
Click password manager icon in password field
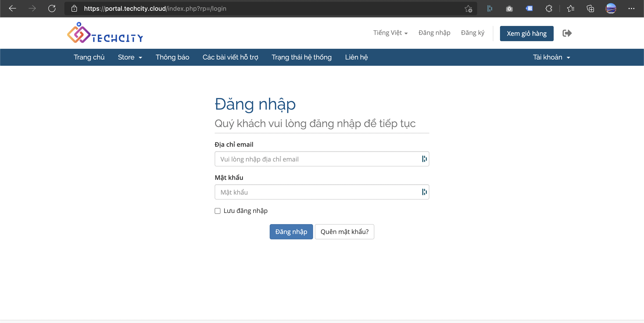pyautogui.click(x=424, y=192)
